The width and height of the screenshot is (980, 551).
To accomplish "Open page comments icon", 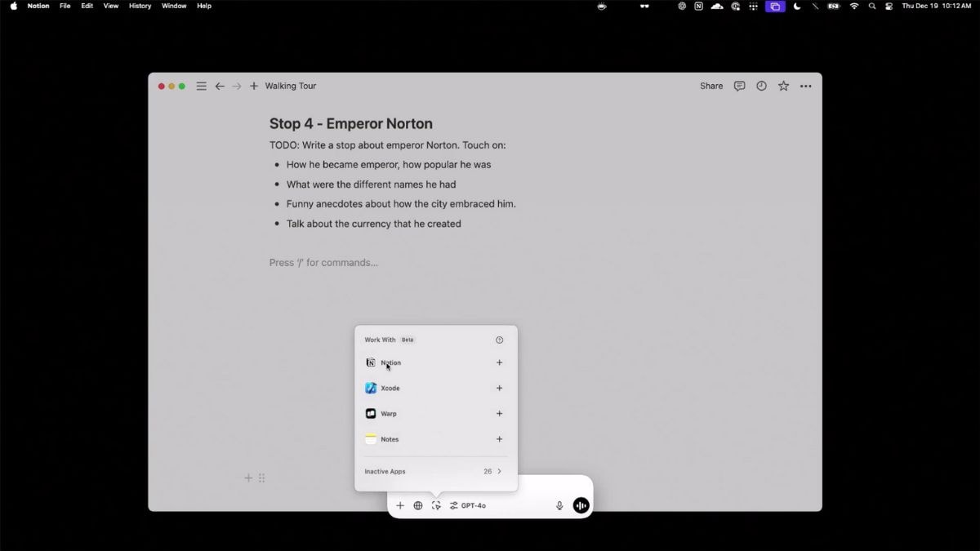I will point(739,86).
